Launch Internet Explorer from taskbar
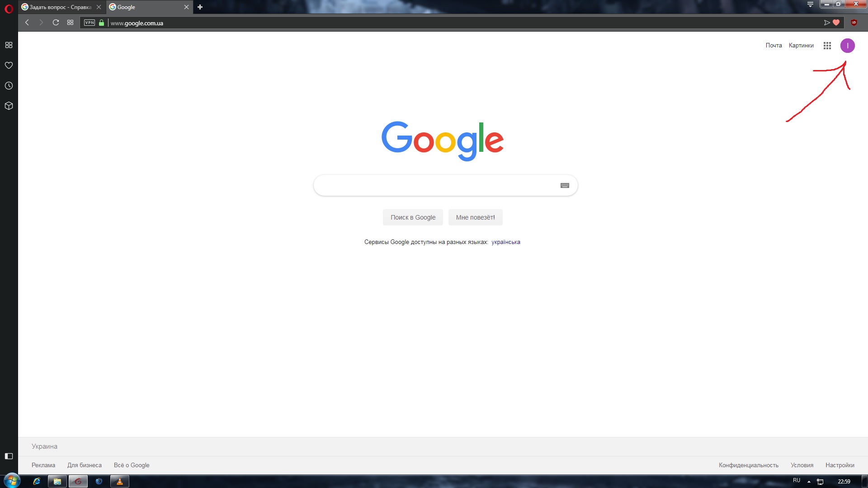 point(37,482)
